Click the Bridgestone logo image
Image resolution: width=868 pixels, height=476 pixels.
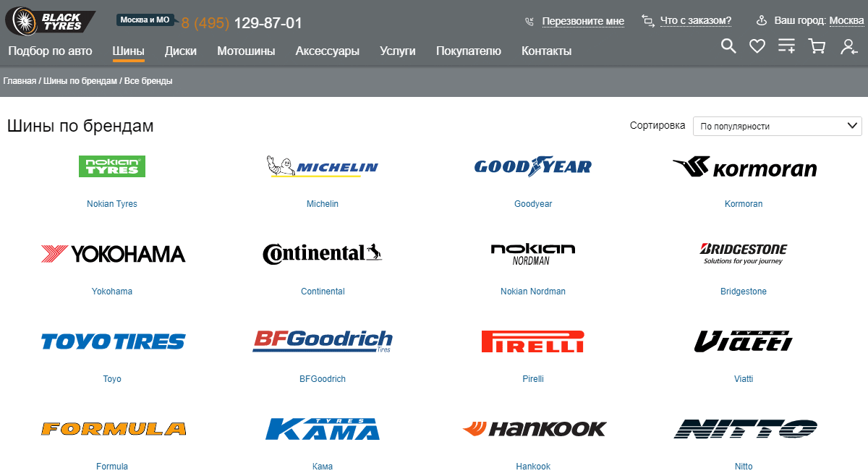[x=744, y=253]
